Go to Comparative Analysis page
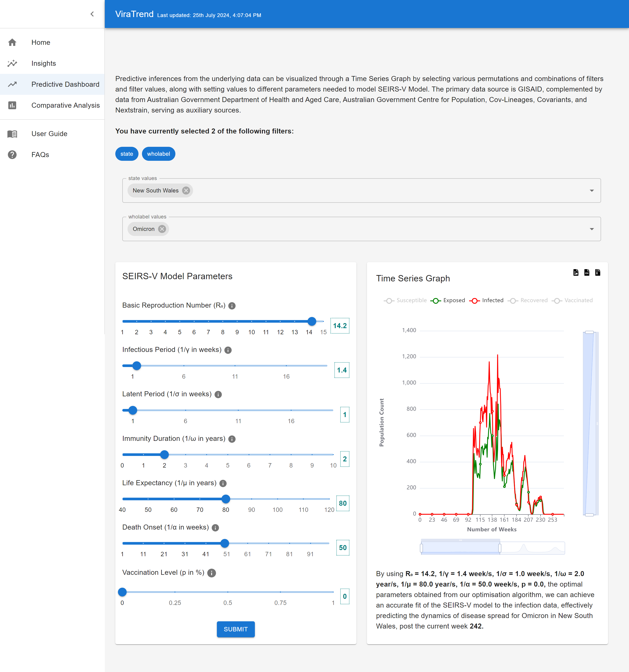The height and width of the screenshot is (672, 629). point(65,106)
